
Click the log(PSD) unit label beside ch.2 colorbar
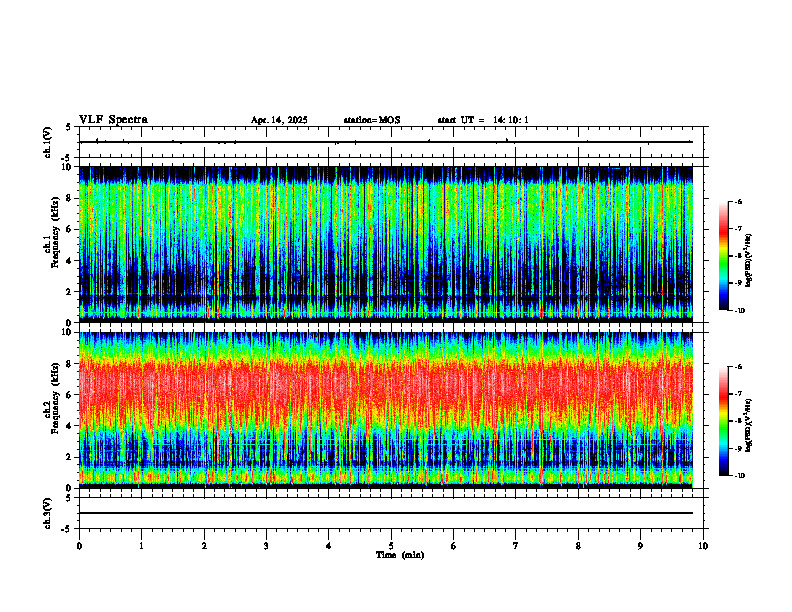[x=749, y=425]
